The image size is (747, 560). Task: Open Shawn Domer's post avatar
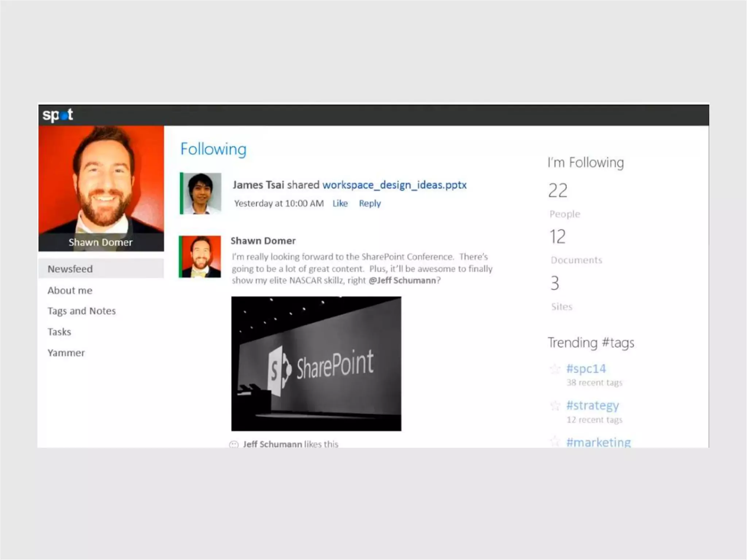(201, 257)
